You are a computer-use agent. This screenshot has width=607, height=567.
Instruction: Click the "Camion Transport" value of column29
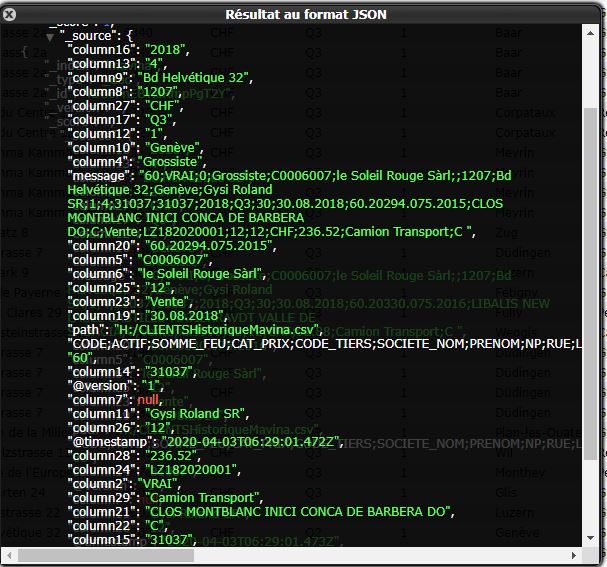point(202,498)
